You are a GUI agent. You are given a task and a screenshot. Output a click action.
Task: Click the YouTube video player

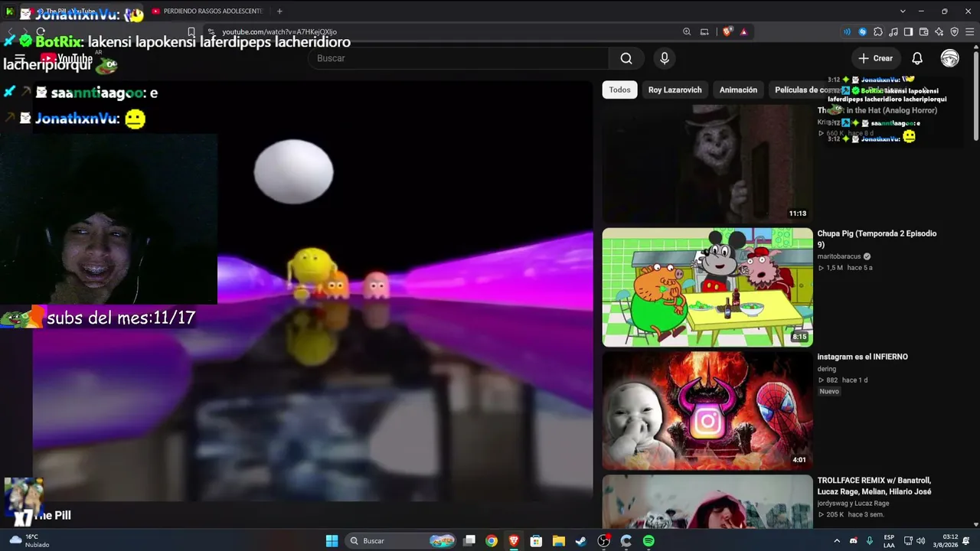(x=312, y=291)
